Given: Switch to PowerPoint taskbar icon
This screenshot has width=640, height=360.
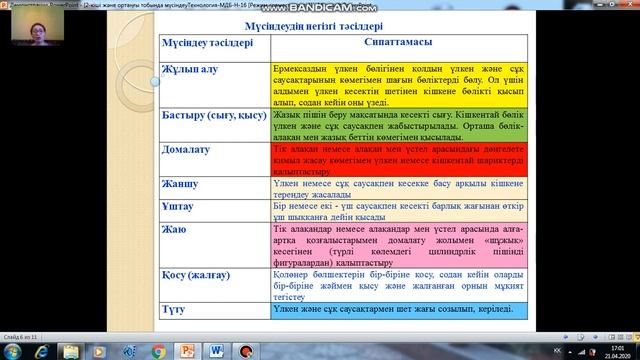Looking at the screenshot, I should coord(187,351).
